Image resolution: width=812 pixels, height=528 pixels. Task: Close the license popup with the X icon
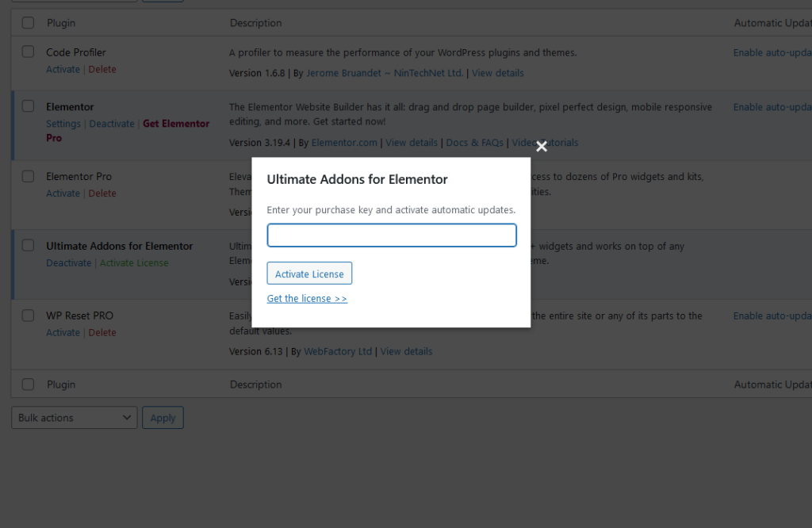[x=541, y=147]
